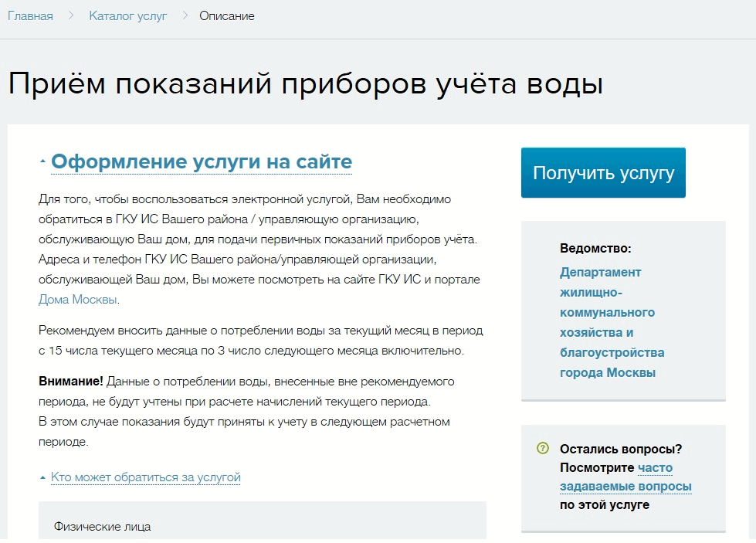
Task: Click the triangle beside 'Оформление услуги на сайте'
Action: pyautogui.click(x=42, y=163)
